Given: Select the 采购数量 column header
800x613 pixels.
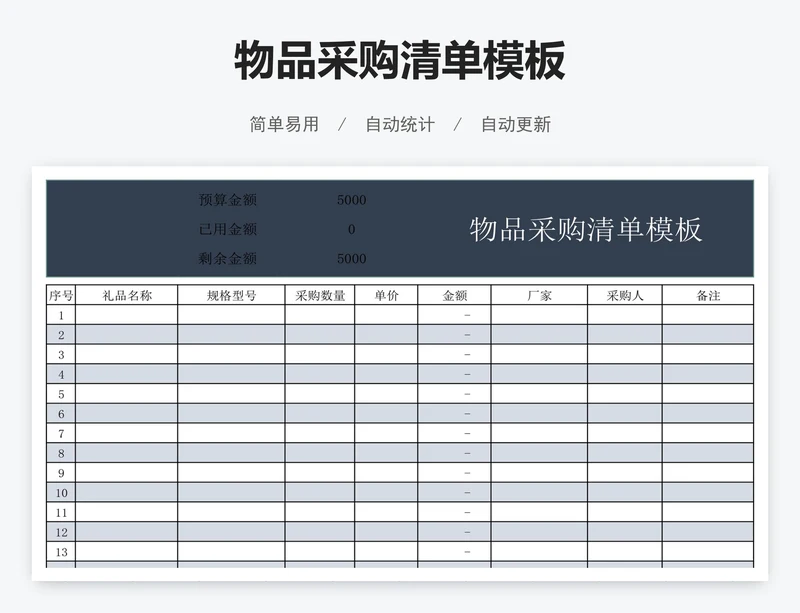Looking at the screenshot, I should coord(320,295).
